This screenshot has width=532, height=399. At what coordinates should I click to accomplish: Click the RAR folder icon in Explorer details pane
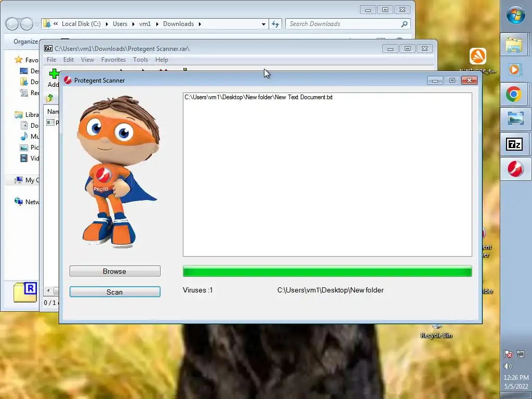(25, 292)
